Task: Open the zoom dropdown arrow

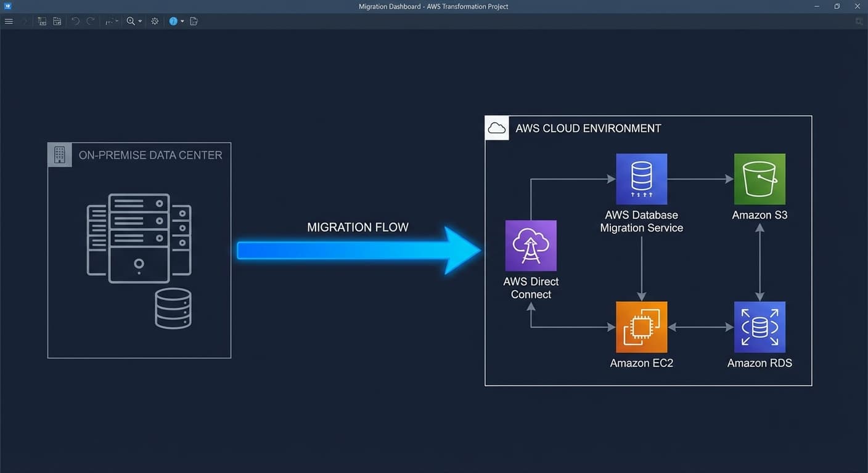Action: point(140,21)
